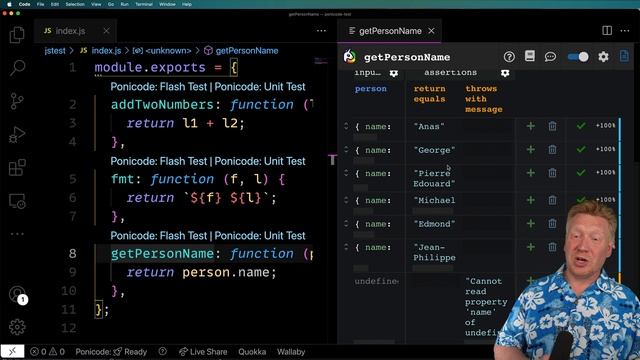Viewport: 640px width, 360px height.
Task: Click Ponicode Ready status item
Action: (x=111, y=352)
